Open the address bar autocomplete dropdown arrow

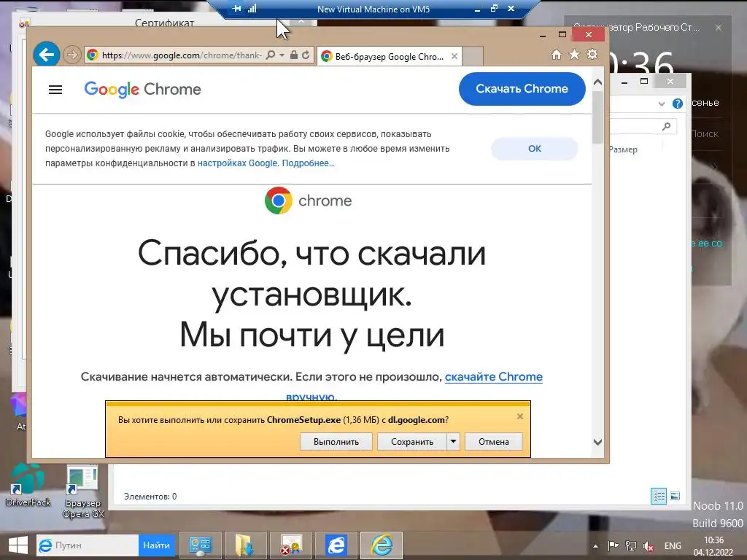tap(282, 55)
